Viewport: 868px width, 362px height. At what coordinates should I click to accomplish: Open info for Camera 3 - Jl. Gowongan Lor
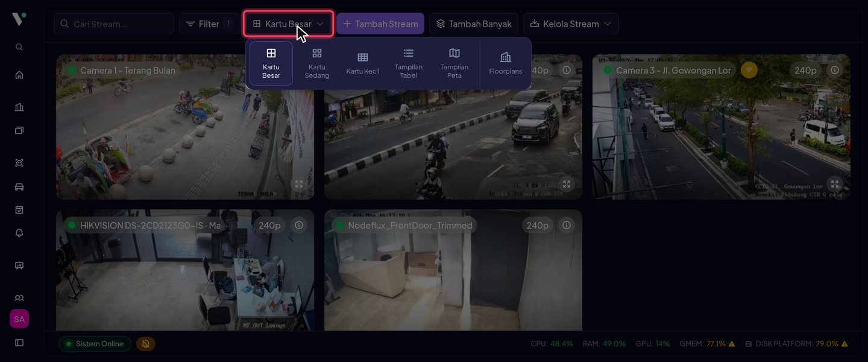coord(834,70)
